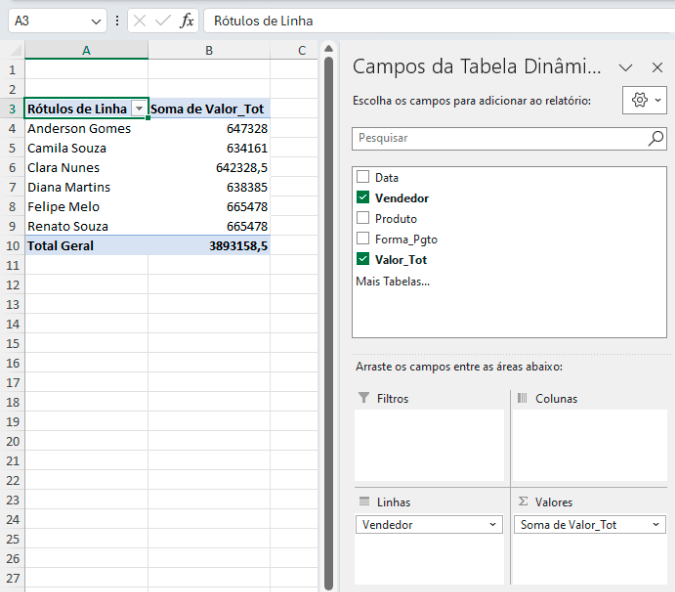Image resolution: width=675 pixels, height=592 pixels.
Task: Uncheck the Vendedor field checkbox
Action: pyautogui.click(x=363, y=197)
